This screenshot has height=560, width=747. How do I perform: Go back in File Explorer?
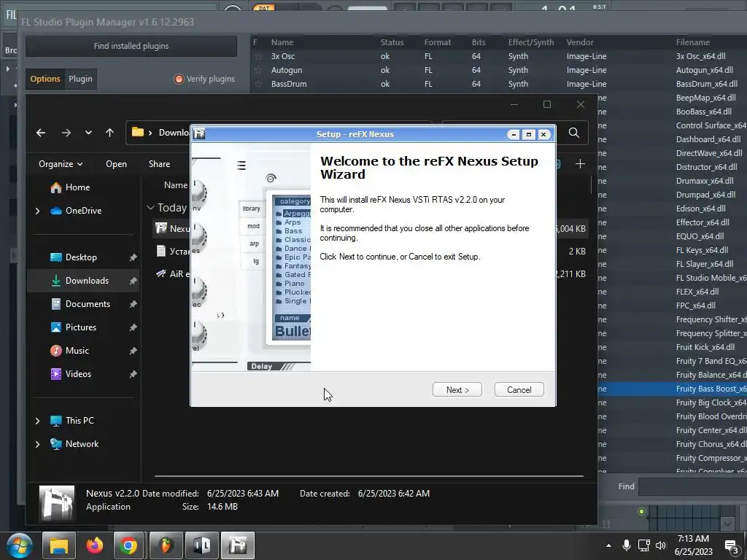(x=41, y=133)
